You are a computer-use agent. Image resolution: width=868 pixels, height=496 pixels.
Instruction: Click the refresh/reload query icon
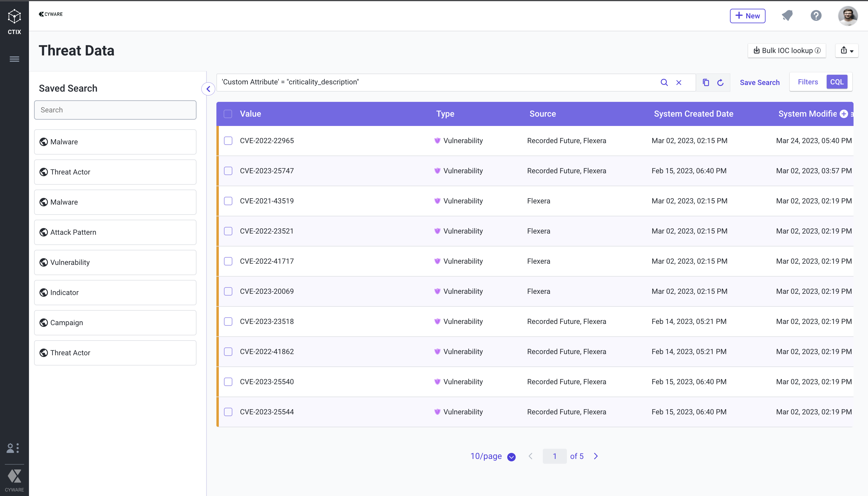(721, 82)
